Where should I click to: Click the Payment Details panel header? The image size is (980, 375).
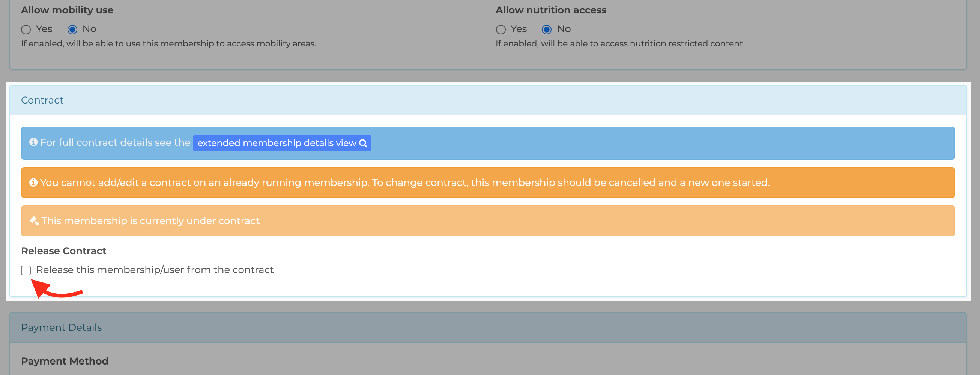click(x=488, y=327)
